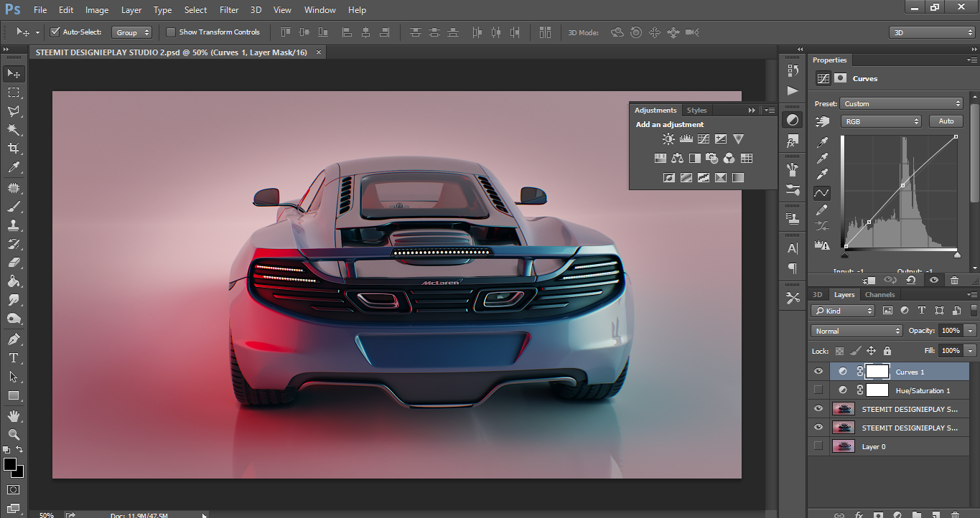Select the Move tool in toolbox

[x=14, y=73]
